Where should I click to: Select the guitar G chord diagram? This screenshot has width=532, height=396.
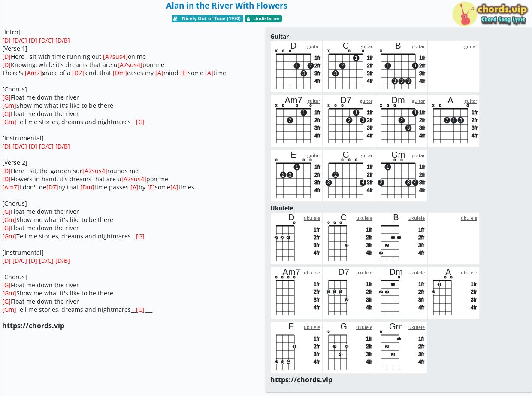349,176
